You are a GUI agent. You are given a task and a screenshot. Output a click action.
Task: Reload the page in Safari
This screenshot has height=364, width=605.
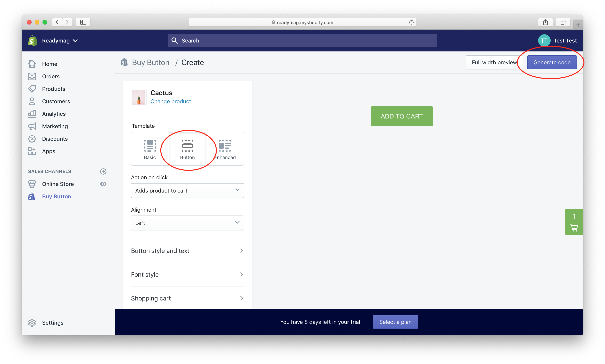[x=411, y=22]
